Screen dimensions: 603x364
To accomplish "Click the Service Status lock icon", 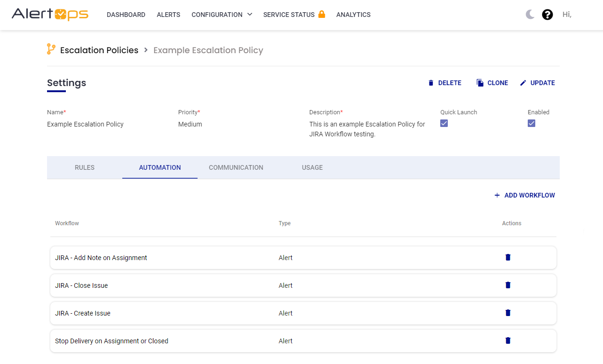I will (x=322, y=14).
